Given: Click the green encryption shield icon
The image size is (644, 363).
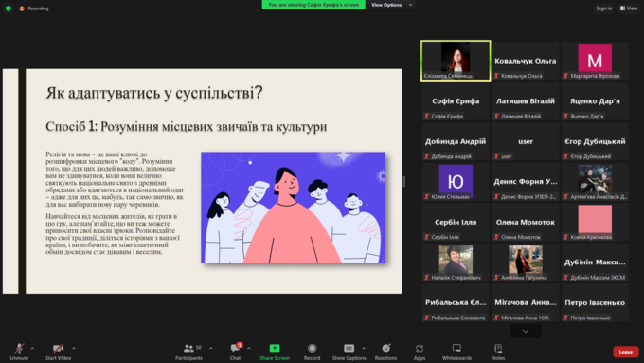Looking at the screenshot, I should 9,9.
